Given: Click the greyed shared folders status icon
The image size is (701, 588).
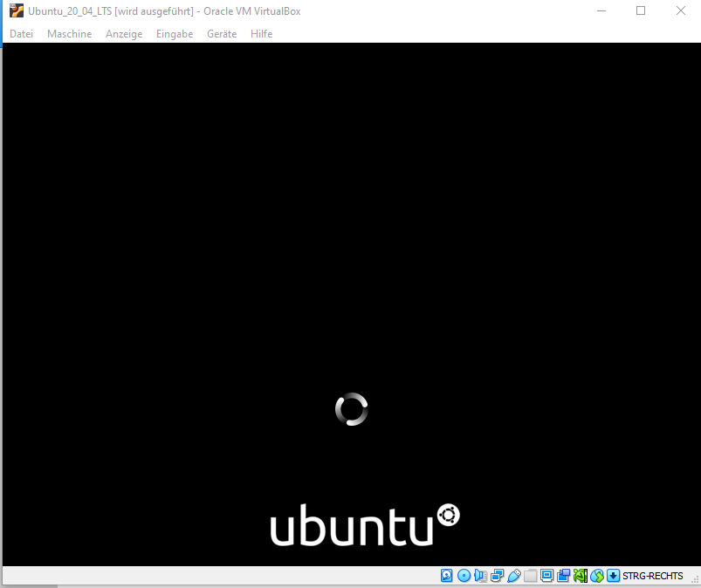Looking at the screenshot, I should coord(530,576).
